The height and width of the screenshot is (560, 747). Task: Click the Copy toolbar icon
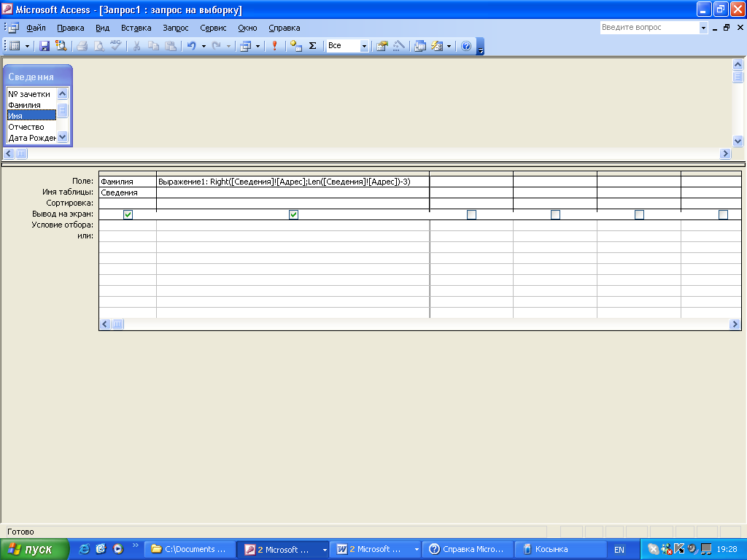(x=153, y=46)
